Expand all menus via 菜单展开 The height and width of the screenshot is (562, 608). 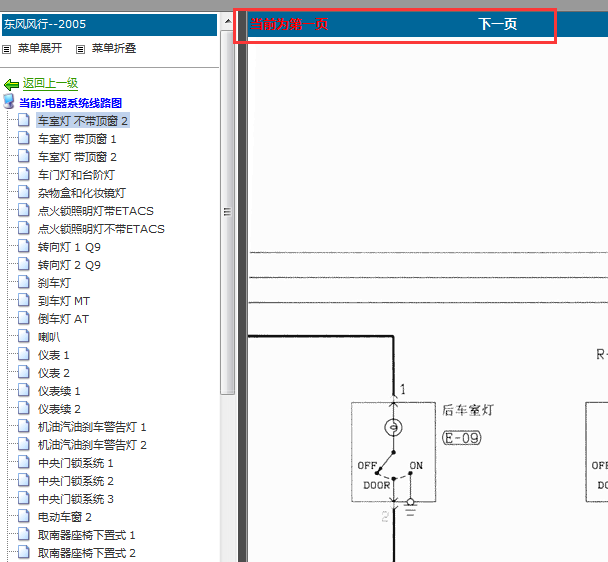[x=39, y=49]
